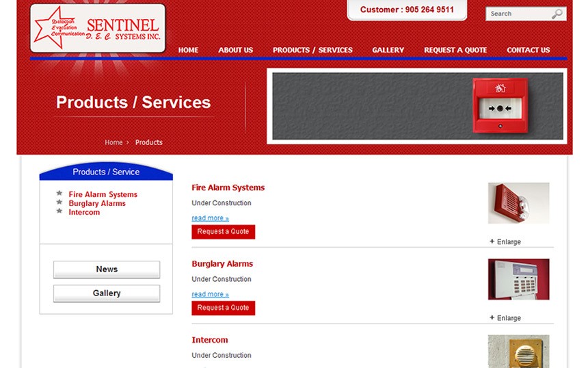This screenshot has height=368, width=588.
Task: Click the Products / Services page title
Action: [133, 102]
